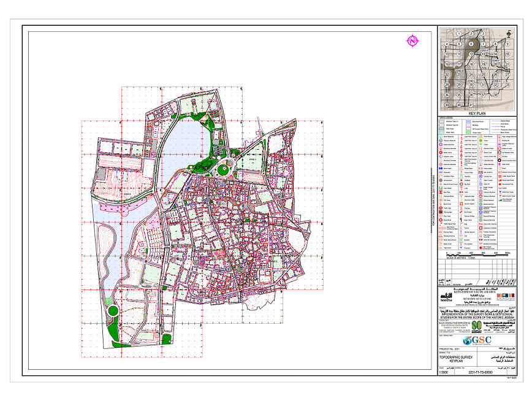Click the GSC company logo
This screenshot has height=406, width=532.
(477, 340)
